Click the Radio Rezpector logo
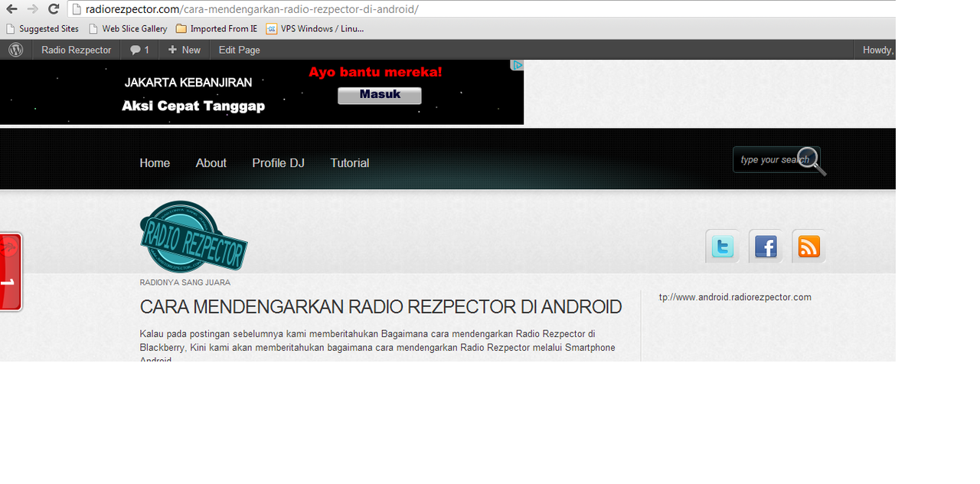Viewport: 980px width, 484px height. pos(194,237)
